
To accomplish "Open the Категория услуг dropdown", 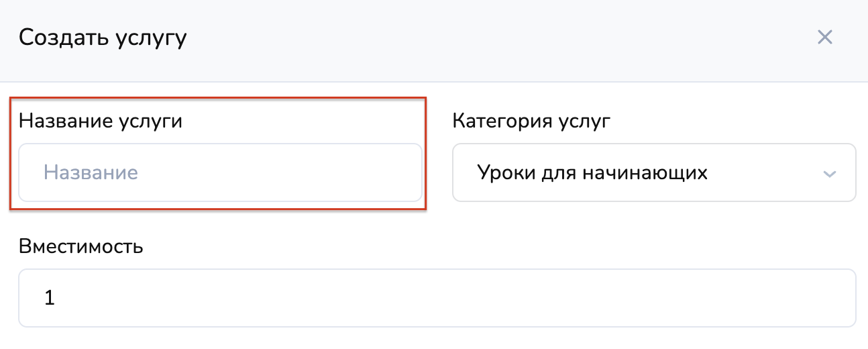I will (653, 172).
